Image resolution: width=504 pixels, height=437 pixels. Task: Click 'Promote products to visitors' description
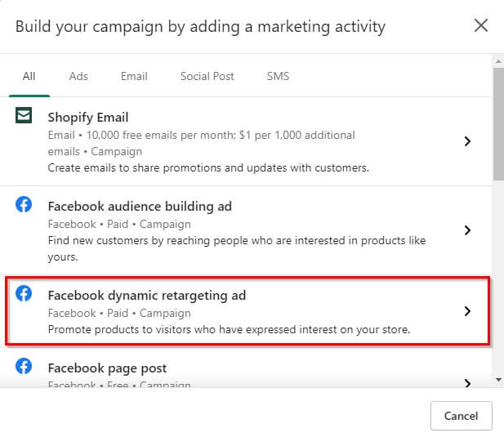tap(229, 330)
